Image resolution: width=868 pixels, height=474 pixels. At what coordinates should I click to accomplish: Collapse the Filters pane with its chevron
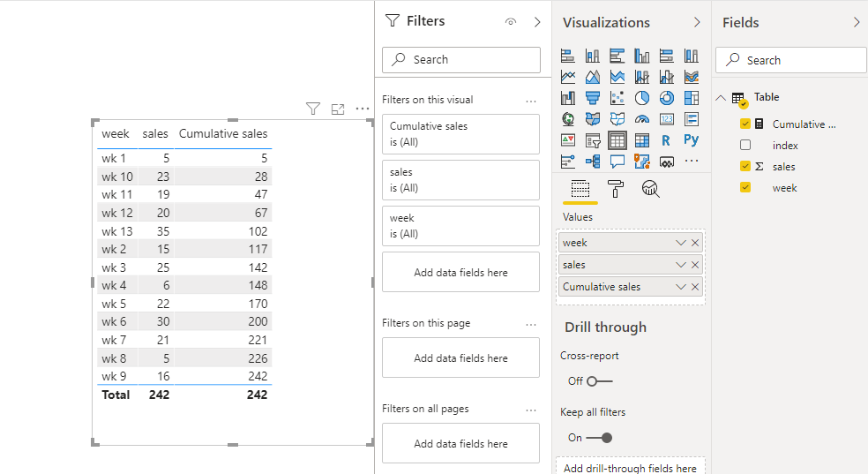click(537, 21)
